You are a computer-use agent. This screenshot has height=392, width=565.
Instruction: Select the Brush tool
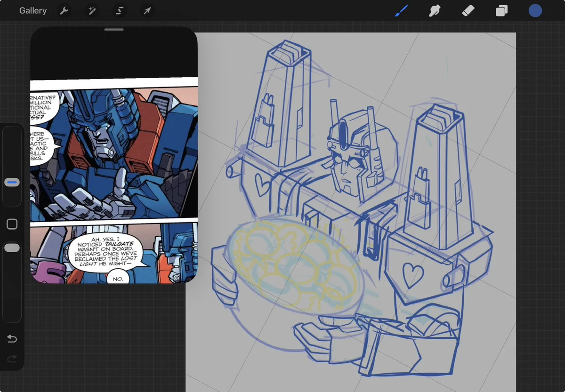[401, 10]
